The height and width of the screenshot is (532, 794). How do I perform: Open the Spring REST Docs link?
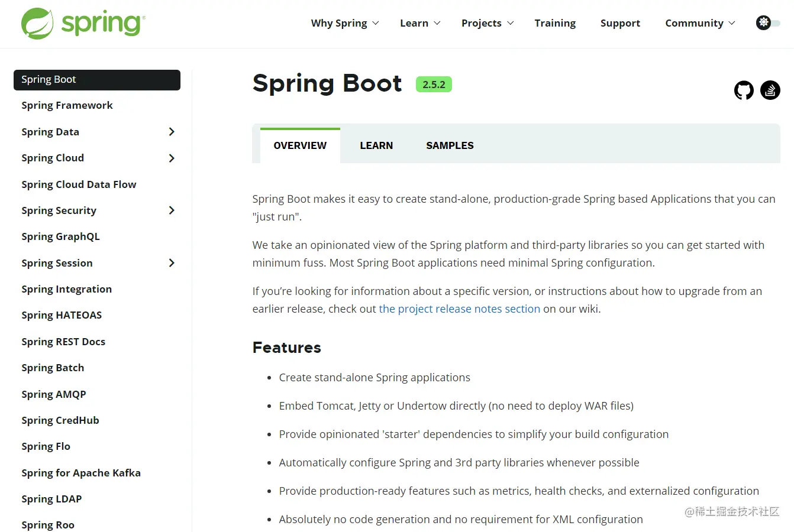[63, 342]
